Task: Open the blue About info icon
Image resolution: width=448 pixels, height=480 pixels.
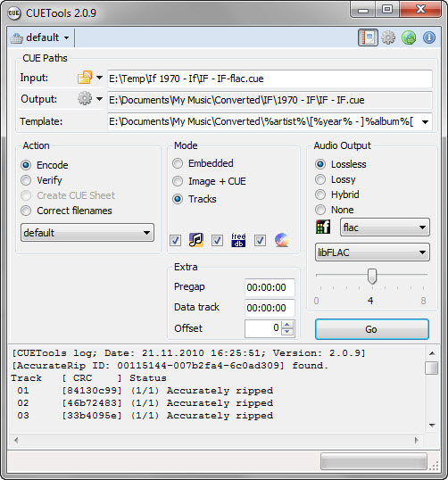Action: pos(429,37)
